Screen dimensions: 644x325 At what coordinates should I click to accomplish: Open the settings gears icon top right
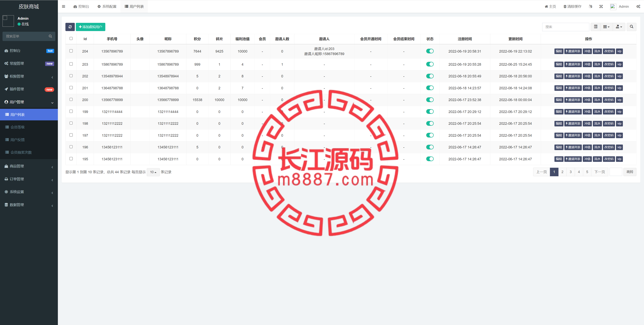tap(638, 7)
